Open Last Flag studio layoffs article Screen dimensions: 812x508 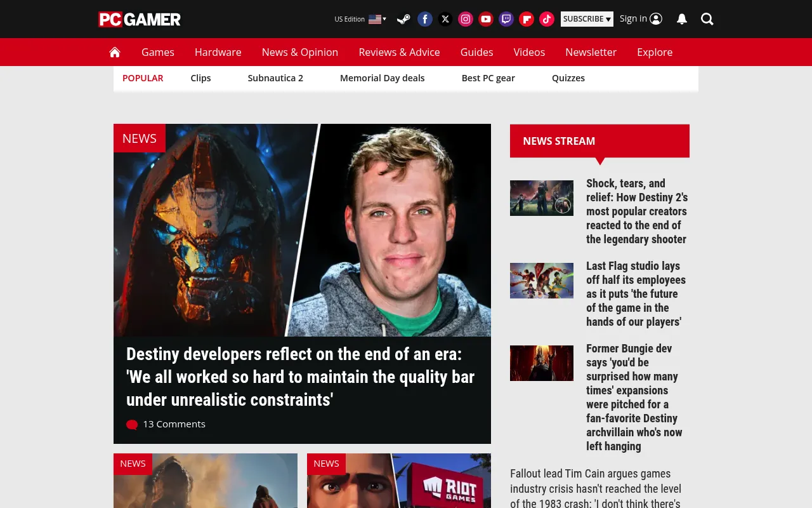pyautogui.click(x=636, y=294)
